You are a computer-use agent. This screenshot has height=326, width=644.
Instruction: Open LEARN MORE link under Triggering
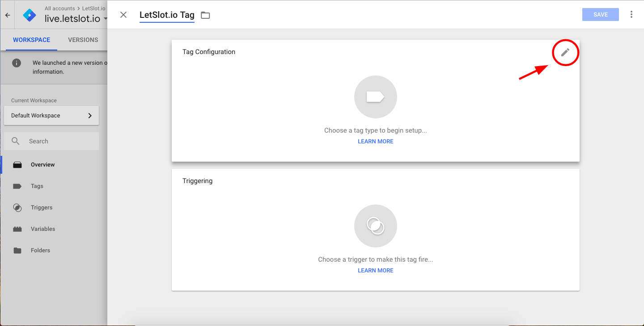point(376,270)
